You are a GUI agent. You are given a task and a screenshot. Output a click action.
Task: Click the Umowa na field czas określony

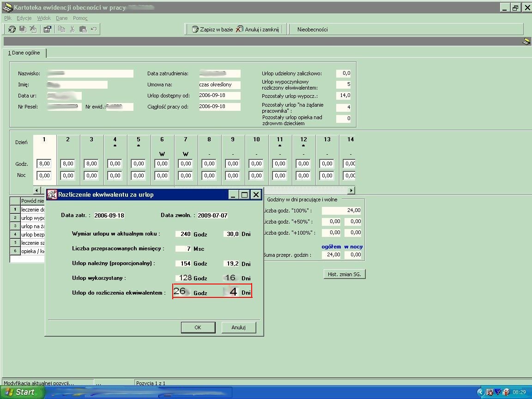219,85
